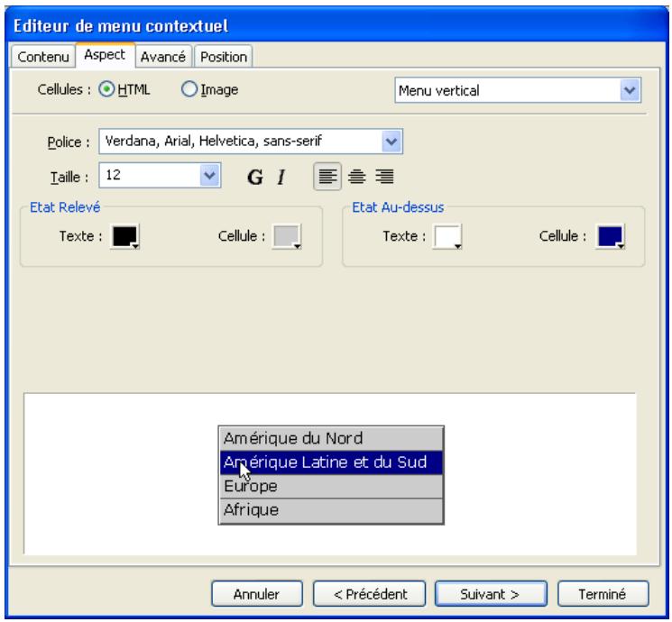Screen dimensions: 672x622
Task: Click the Amérique du Nord preview item
Action: [x=331, y=438]
